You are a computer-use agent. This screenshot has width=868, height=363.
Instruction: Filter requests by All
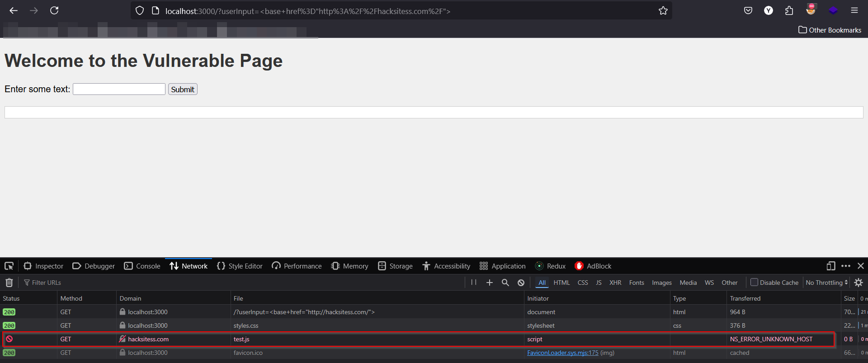pos(542,283)
